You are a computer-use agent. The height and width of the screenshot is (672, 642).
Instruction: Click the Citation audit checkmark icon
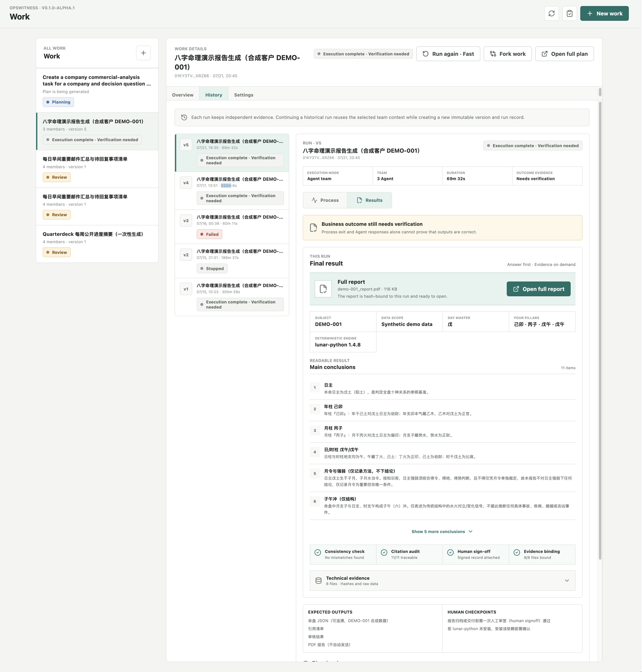click(384, 553)
